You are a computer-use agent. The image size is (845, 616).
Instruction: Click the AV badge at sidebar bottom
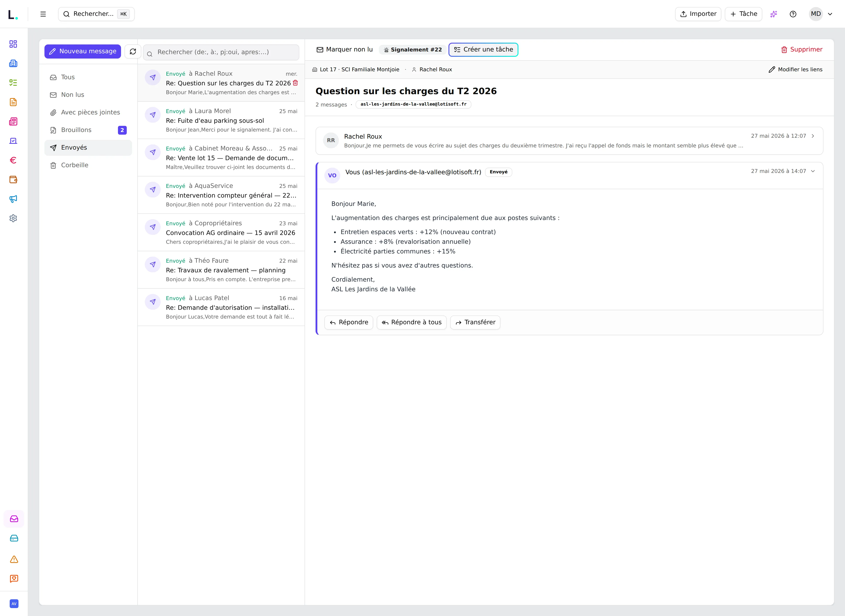point(14,604)
